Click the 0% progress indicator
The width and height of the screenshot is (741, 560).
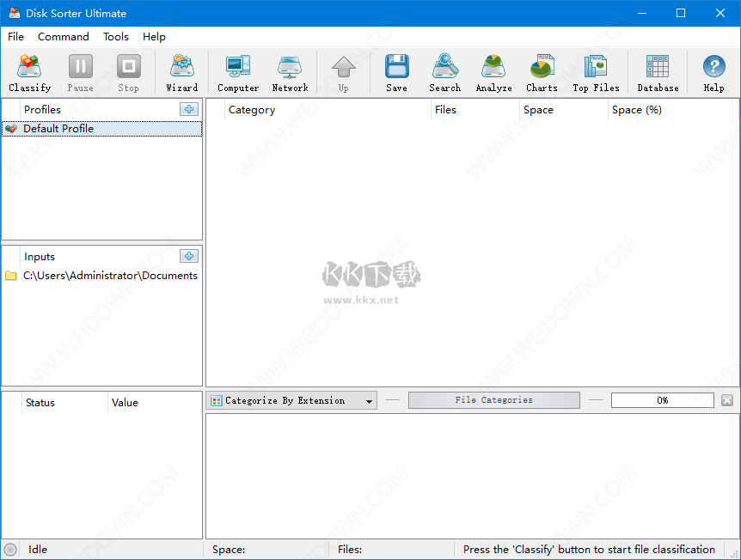point(662,399)
